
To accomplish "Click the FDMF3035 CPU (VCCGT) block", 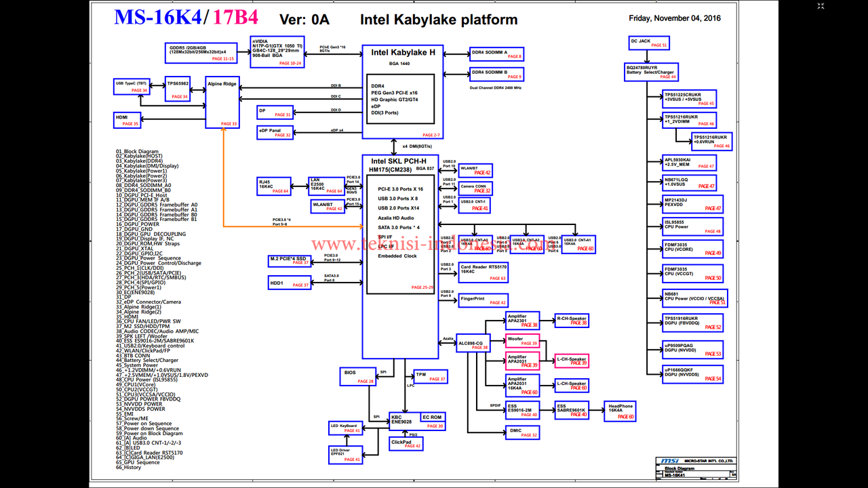I will (x=693, y=273).
